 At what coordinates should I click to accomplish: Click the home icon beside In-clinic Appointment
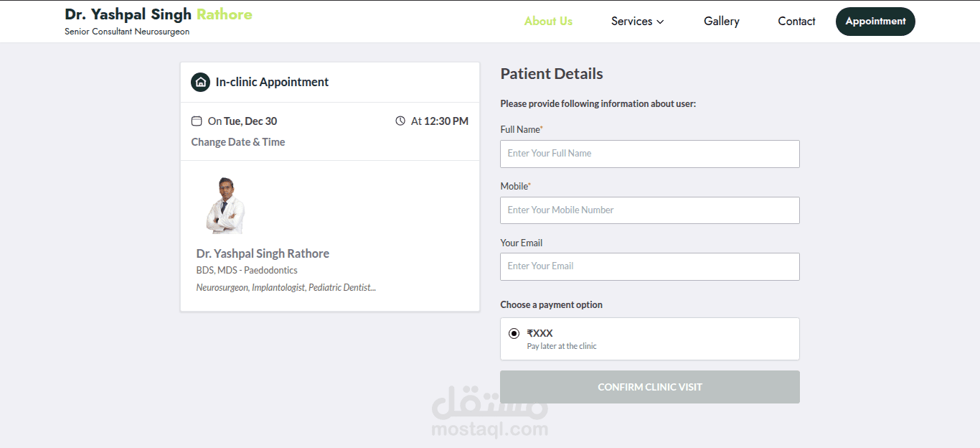pyautogui.click(x=200, y=82)
